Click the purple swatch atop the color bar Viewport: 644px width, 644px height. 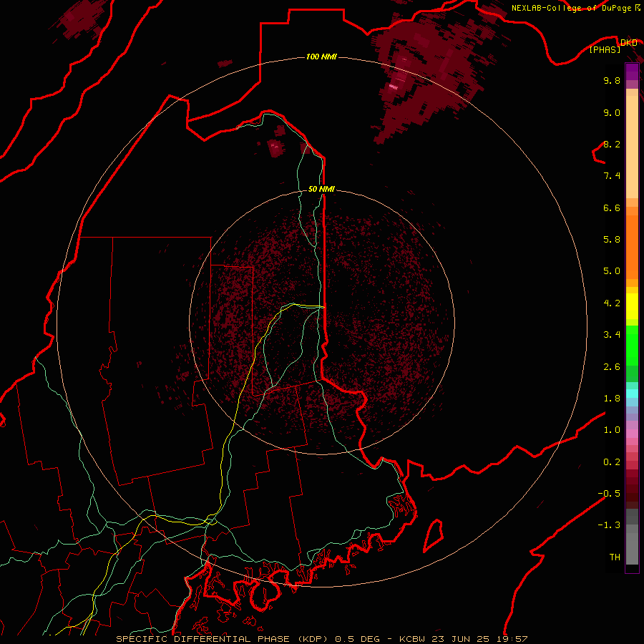(x=632, y=72)
